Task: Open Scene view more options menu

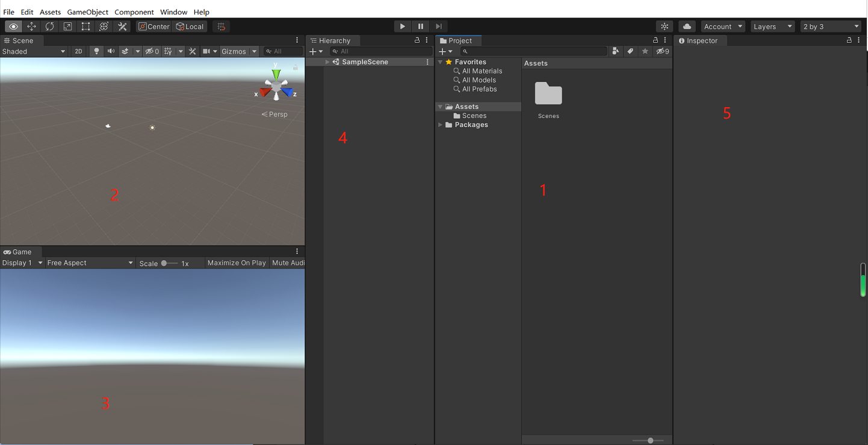Action: pos(297,40)
